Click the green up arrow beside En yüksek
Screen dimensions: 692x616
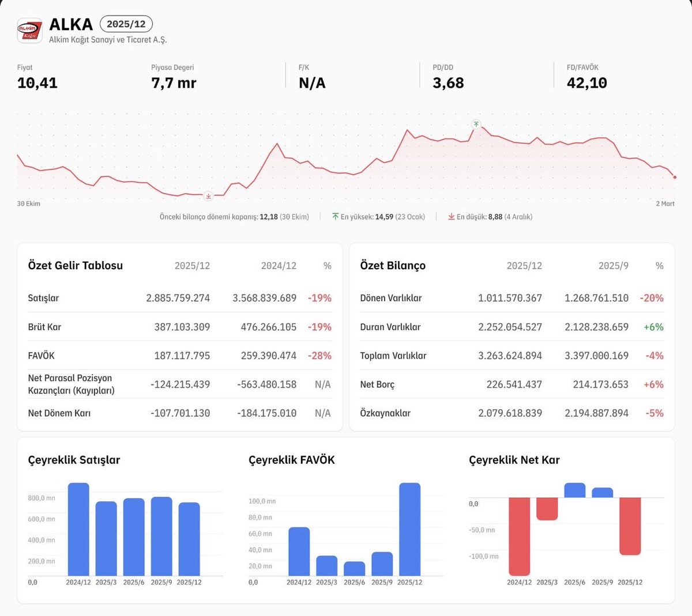(335, 217)
